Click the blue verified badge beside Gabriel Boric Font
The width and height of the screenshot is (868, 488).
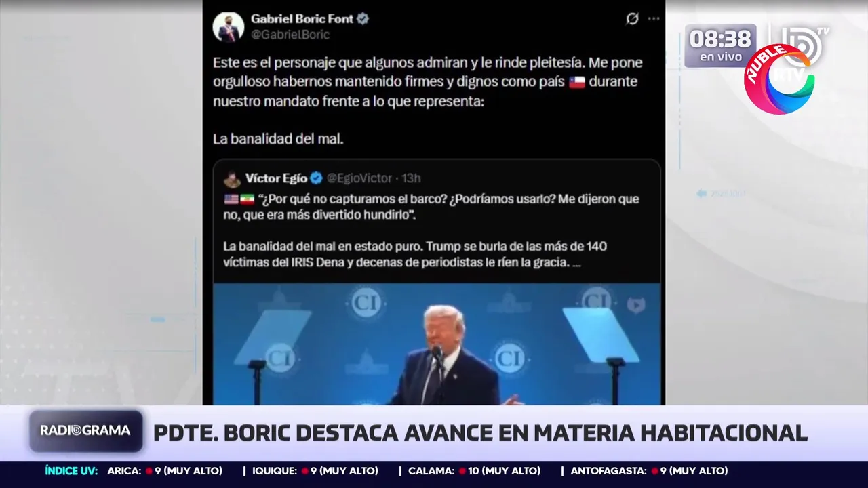click(363, 19)
